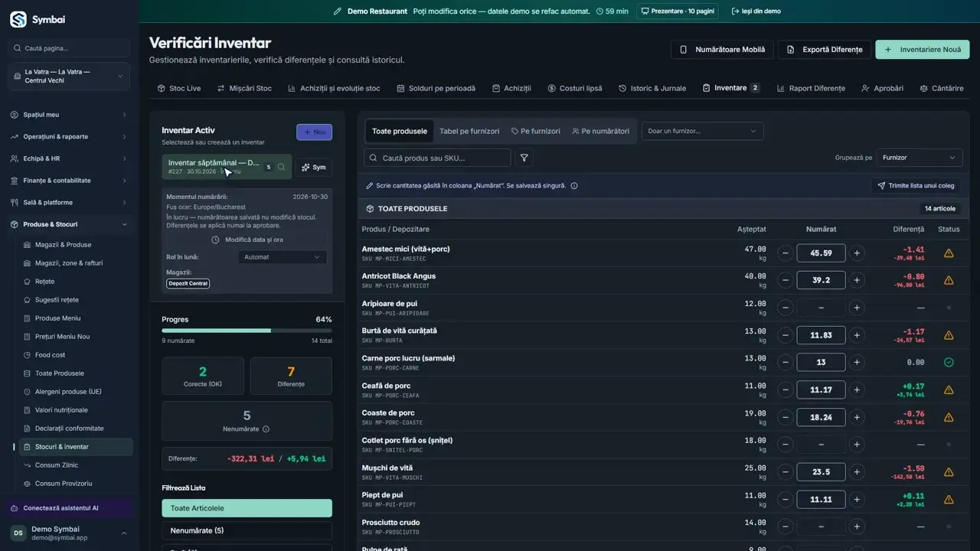Open the Tabel pe furnizori view

tap(469, 131)
